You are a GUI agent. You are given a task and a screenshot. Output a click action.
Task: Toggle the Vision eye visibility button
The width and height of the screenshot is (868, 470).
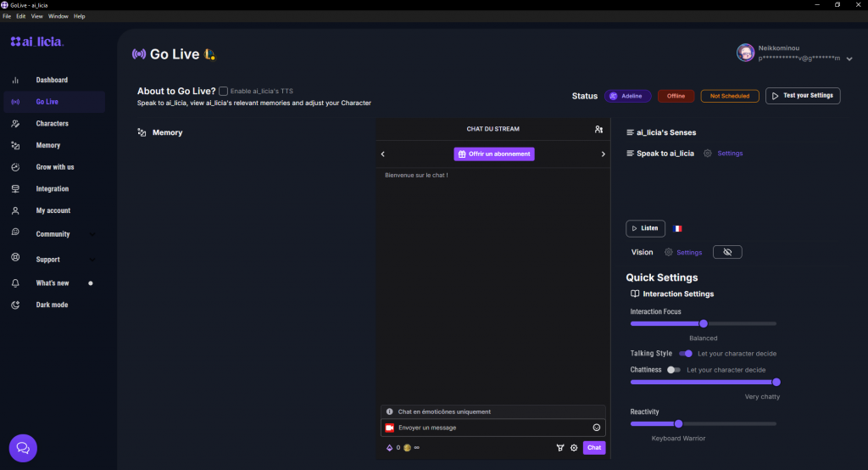[x=727, y=252]
